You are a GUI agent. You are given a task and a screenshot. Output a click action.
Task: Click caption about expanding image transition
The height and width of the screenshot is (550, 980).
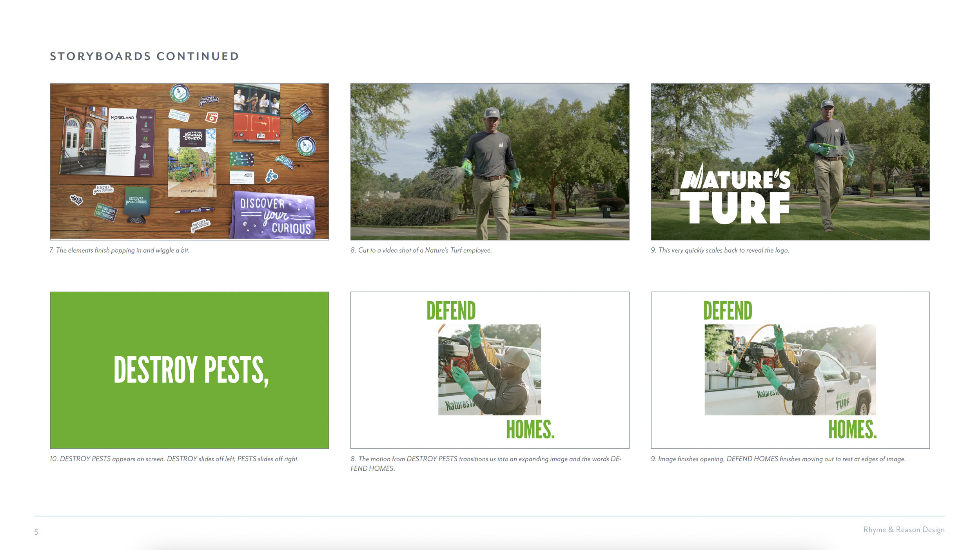485,463
